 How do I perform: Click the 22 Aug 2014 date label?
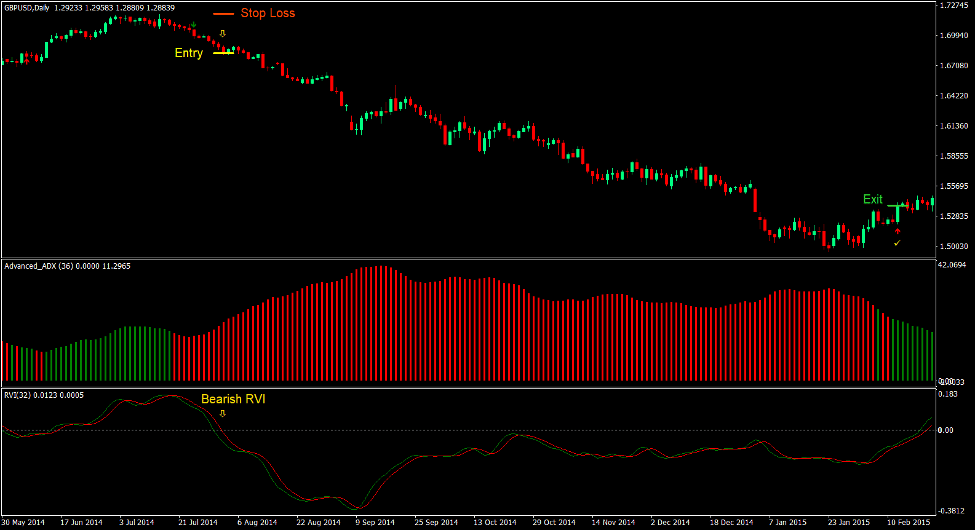318,522
